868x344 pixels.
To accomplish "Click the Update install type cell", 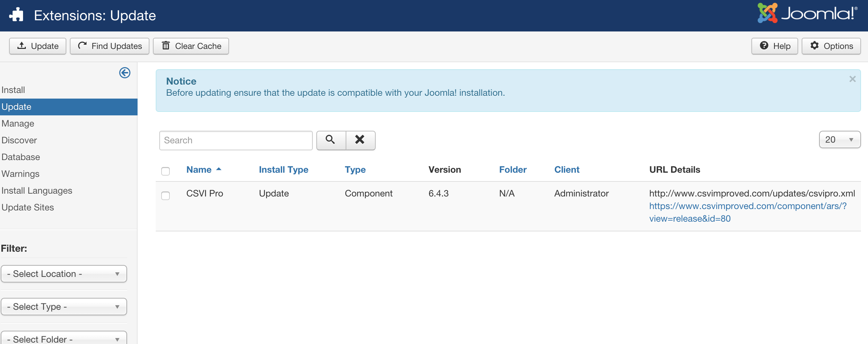I will 274,193.
